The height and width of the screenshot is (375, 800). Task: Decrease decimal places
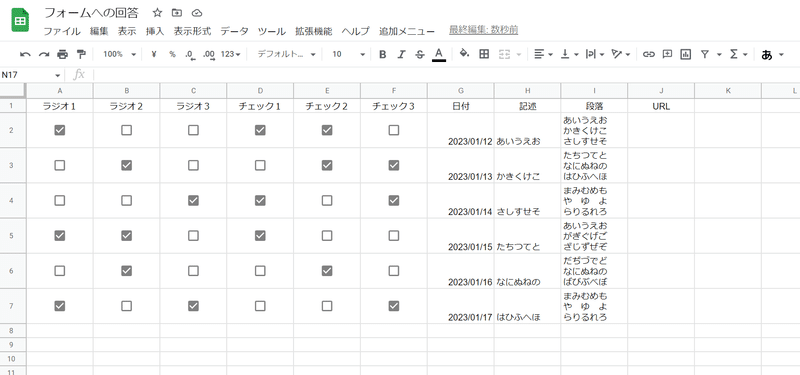click(190, 54)
